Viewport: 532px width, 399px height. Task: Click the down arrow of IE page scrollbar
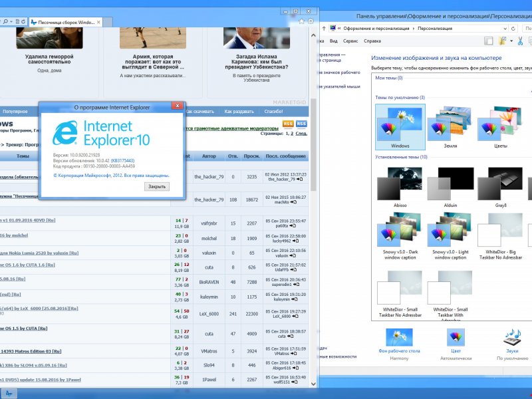pyautogui.click(x=313, y=384)
